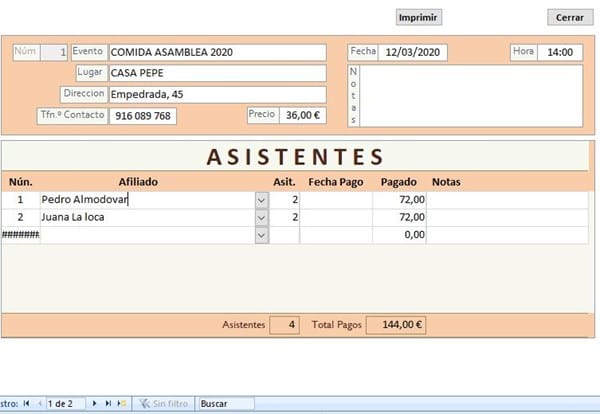Select the Núm field showing 1

point(54,52)
